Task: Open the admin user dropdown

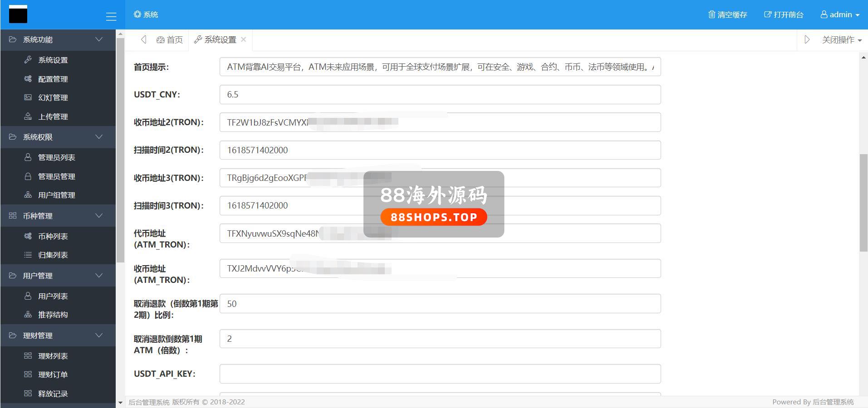Action: (840, 15)
